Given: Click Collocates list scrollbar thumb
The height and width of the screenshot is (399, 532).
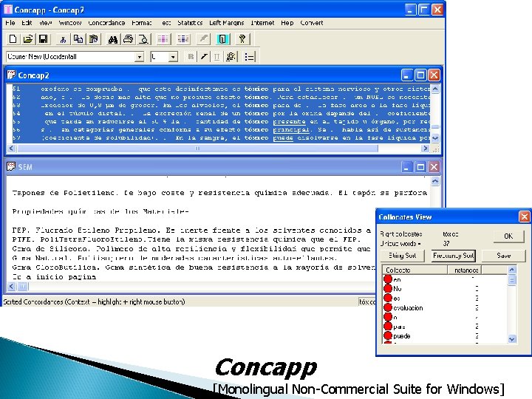Looking at the screenshot, I should point(511,281).
